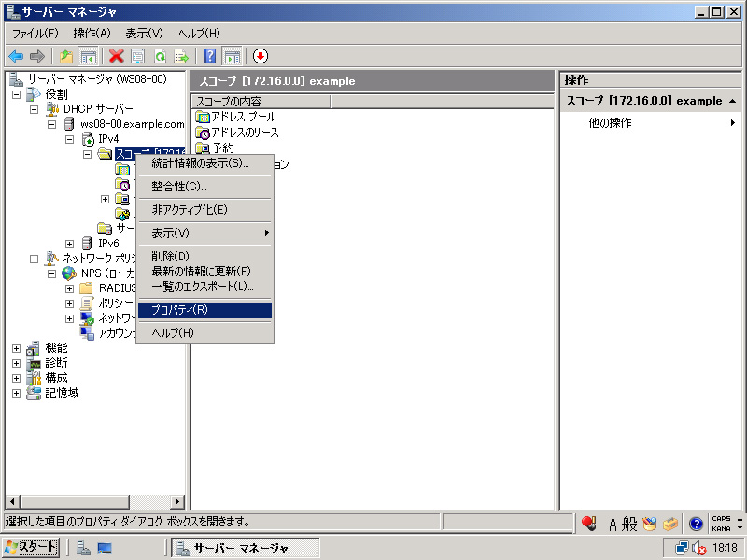Expand the 他の操作 submenu arrow

tap(733, 123)
